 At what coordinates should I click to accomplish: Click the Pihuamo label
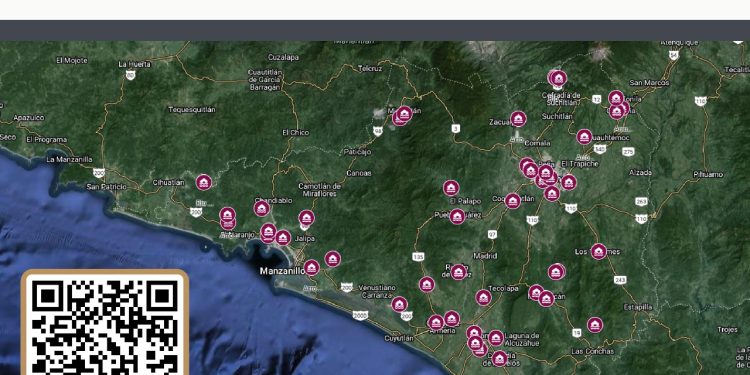point(708,175)
